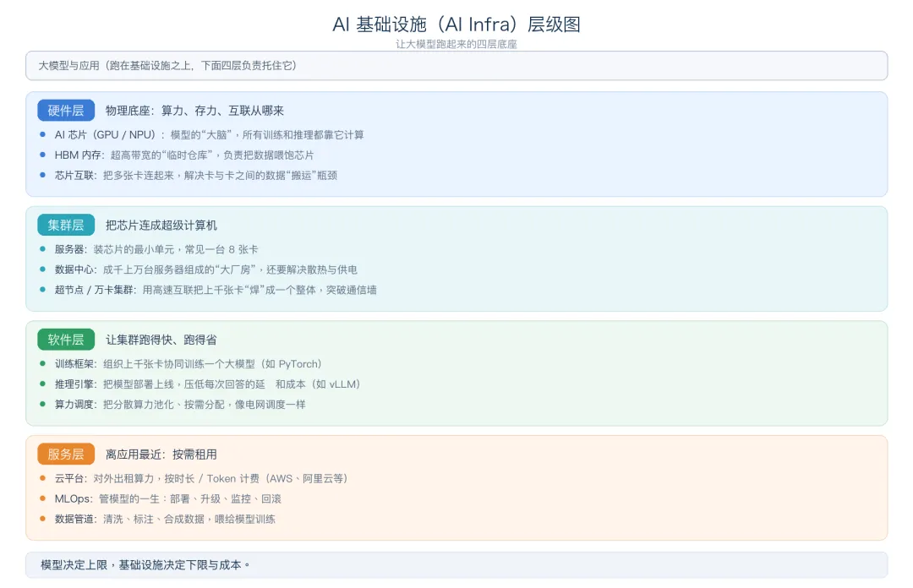This screenshot has height=588, width=913.
Task: Click the 'AI 芯片（GPU / NPU）' bullet line
Action: pyautogui.click(x=209, y=135)
